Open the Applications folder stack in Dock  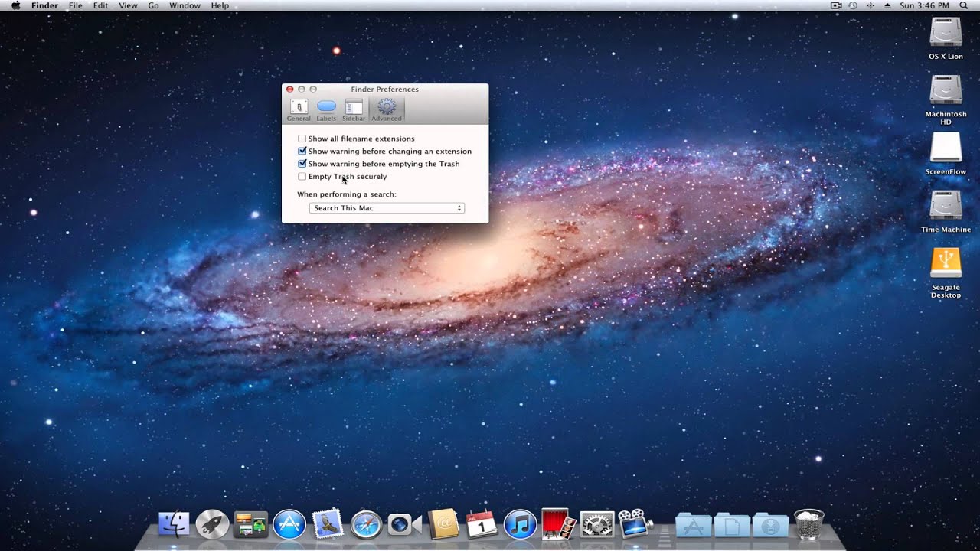694,524
